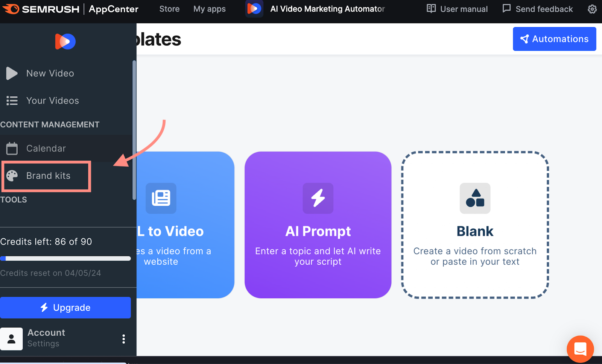Viewport: 602px width, 364px height.
Task: Collapse the Content Management section
Action: coord(50,124)
